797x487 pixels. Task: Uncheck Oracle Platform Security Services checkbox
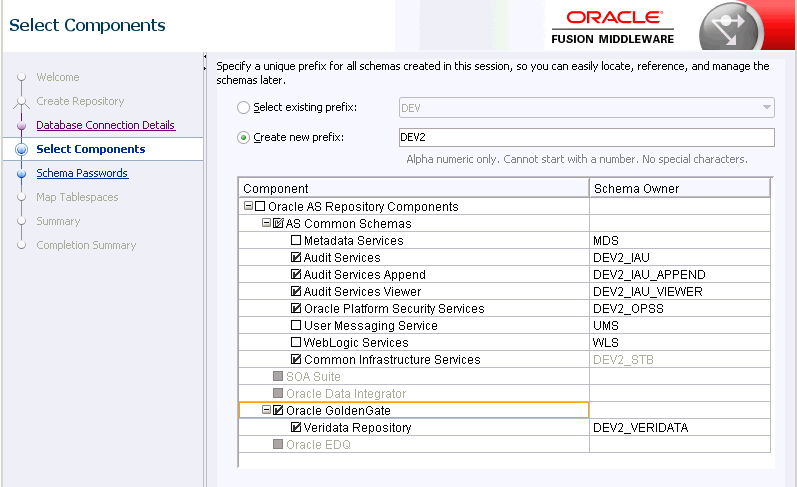(x=296, y=308)
